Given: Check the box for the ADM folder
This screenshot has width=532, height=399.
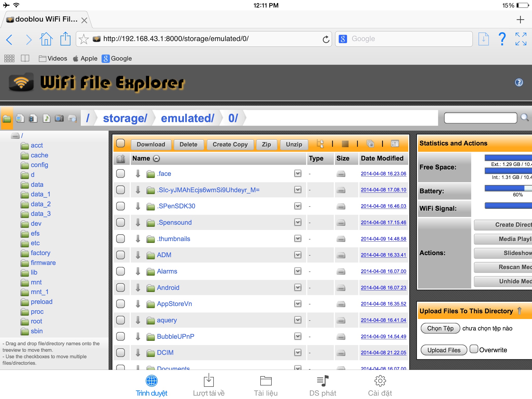Looking at the screenshot, I should [121, 255].
